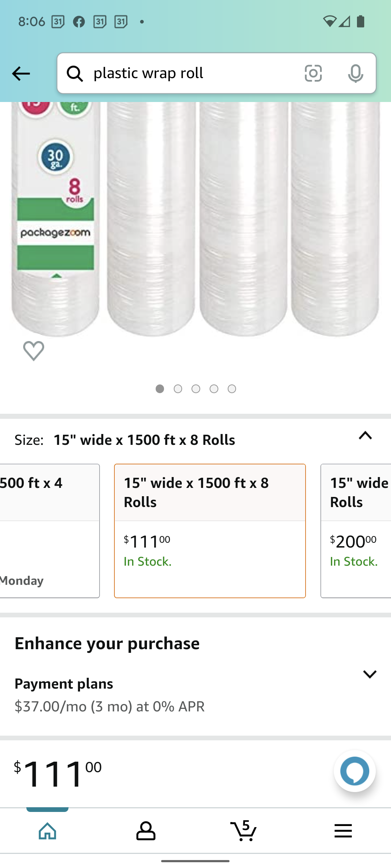
Task: Select the $200.00 size option card
Action: click(356, 531)
